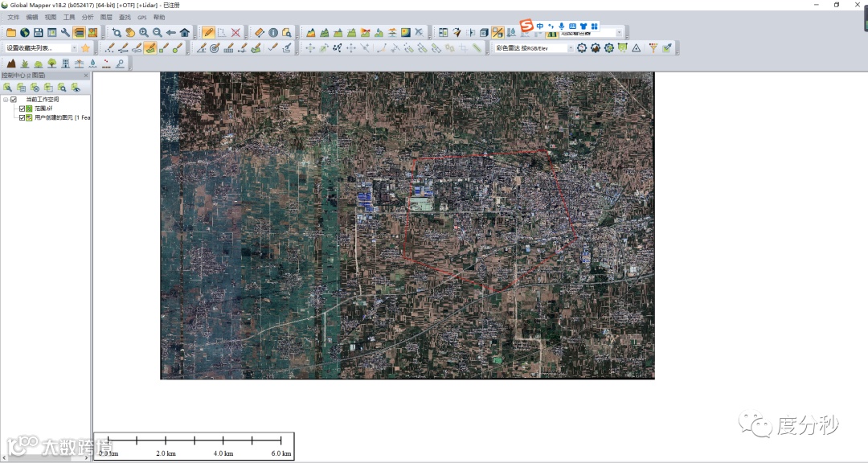The image size is (868, 463).
Task: Open the 分析 menu
Action: tap(88, 17)
